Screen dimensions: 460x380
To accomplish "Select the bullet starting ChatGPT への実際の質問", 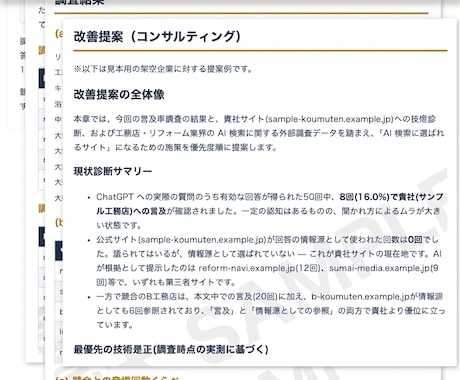I will pyautogui.click(x=270, y=211).
